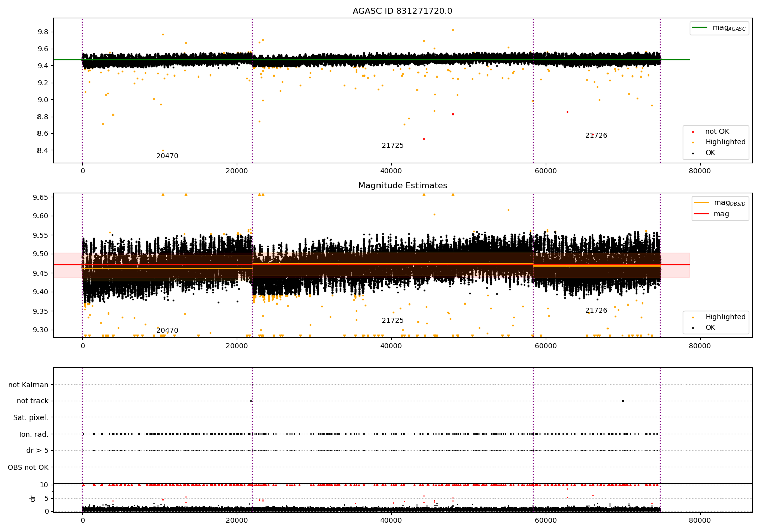
Task: Click the 9.6 y-axis tick in top plot
Action: coord(43,49)
